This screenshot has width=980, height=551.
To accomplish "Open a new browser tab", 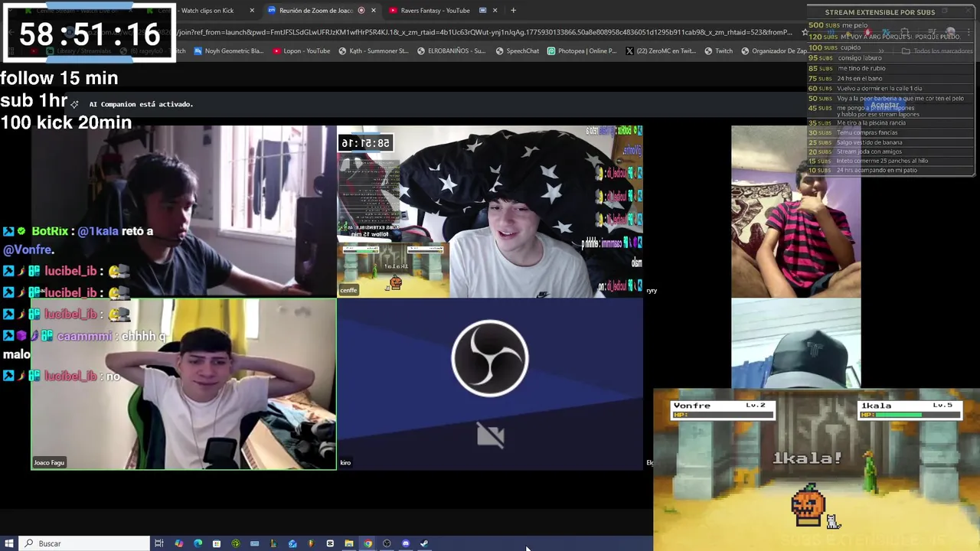I will (x=513, y=10).
